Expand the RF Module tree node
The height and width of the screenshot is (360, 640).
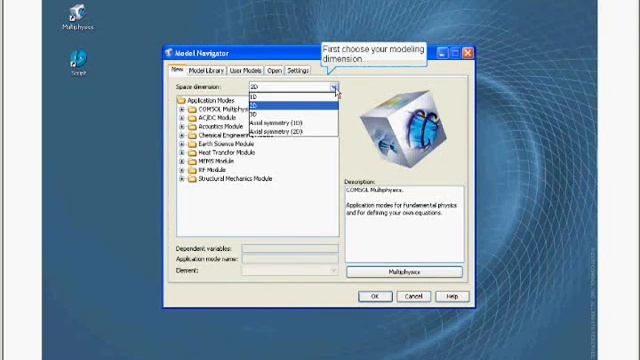tap(182, 170)
